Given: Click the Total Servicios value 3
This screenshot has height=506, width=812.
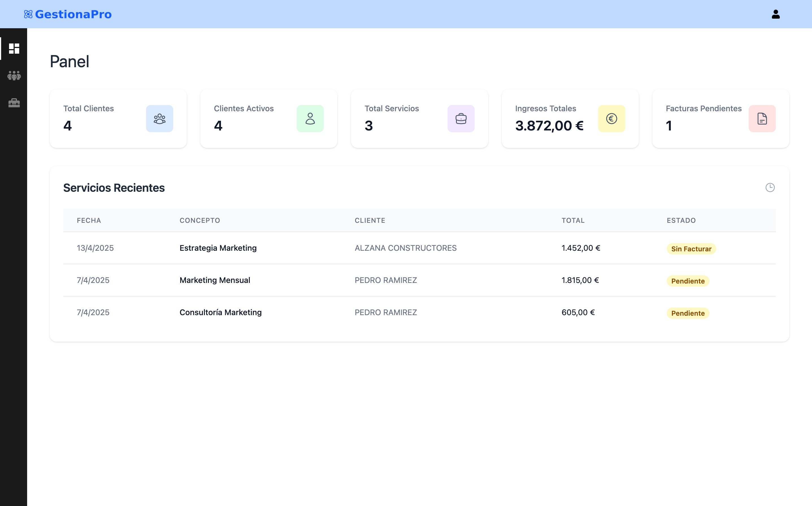Looking at the screenshot, I should click(x=368, y=126).
